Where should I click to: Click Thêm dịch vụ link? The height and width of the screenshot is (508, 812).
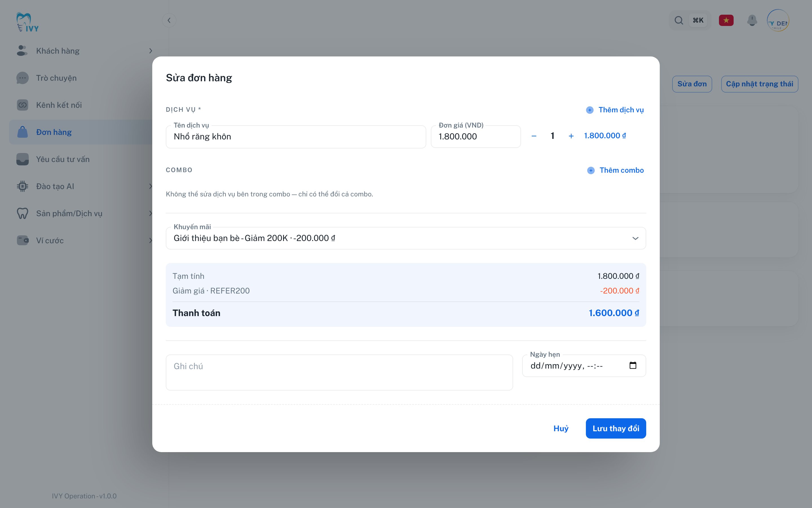[621, 110]
